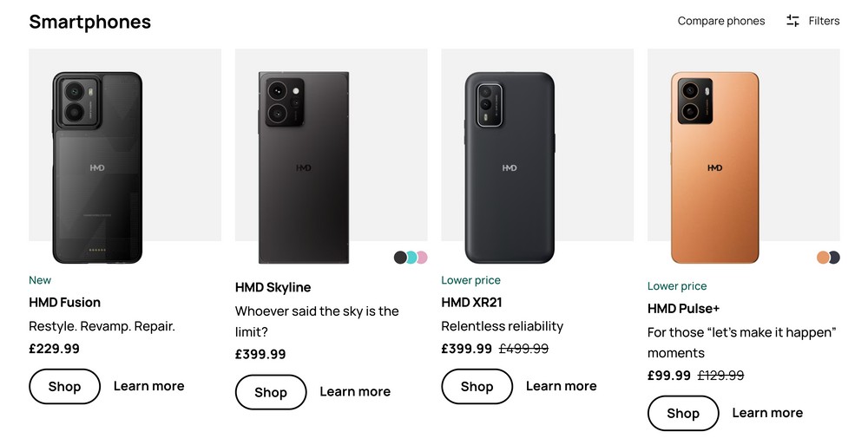Open the HMD XR21 phone image
The image size is (868, 445).
[510, 167]
